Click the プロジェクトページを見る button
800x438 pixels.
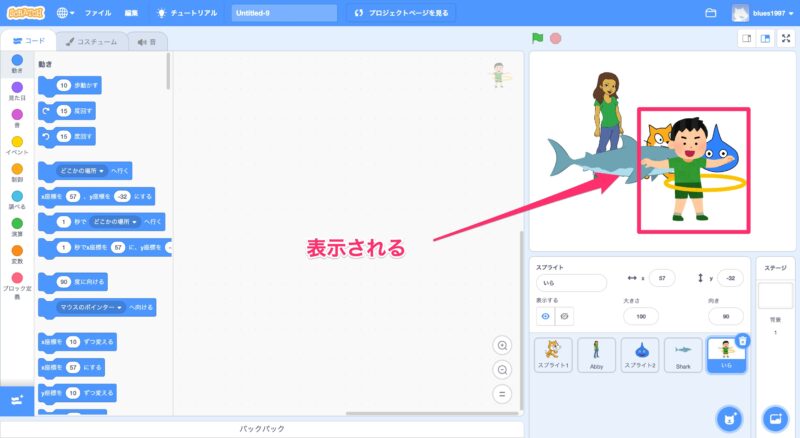[x=400, y=13]
